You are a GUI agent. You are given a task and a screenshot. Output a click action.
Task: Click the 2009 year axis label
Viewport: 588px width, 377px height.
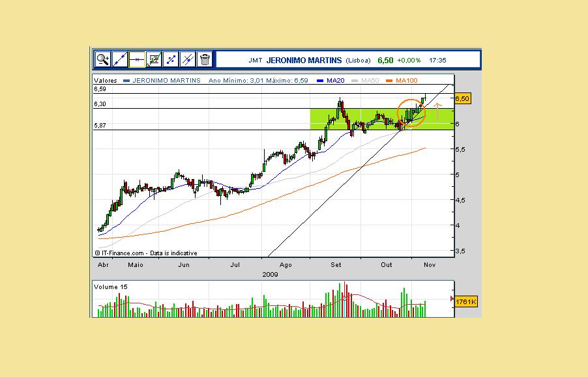(x=270, y=274)
